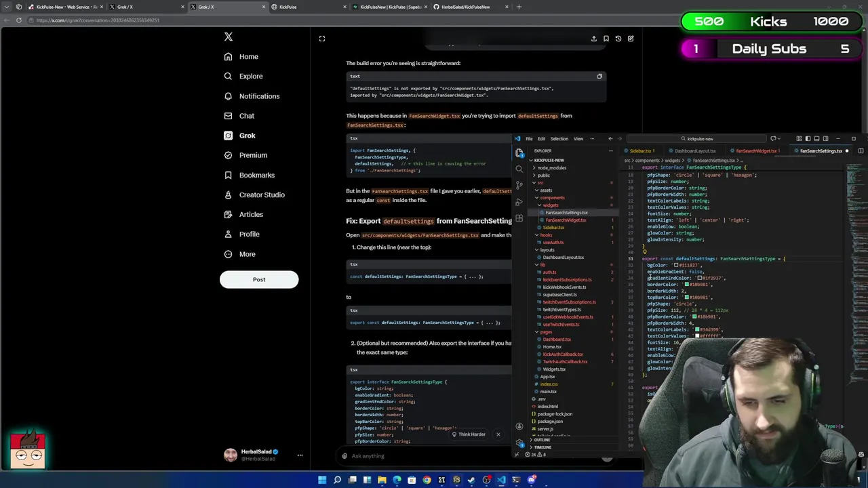Click the #111827 bgColor color swatch
This screenshot has height=488, width=868.
click(x=676, y=265)
